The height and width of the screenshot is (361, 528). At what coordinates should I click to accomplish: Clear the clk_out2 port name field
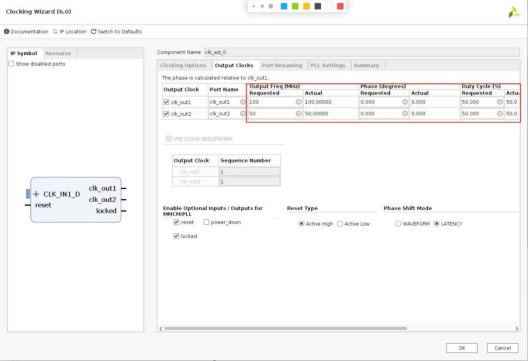point(243,114)
